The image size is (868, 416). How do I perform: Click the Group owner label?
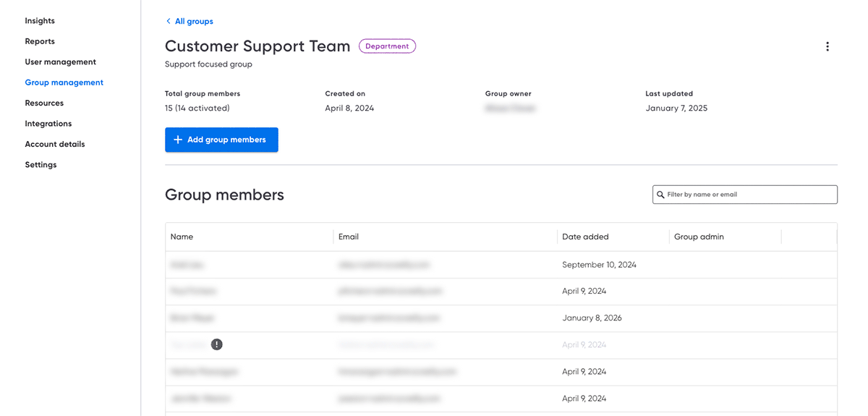click(x=509, y=93)
